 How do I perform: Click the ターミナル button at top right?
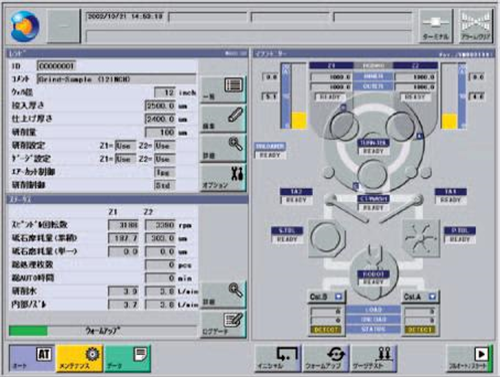click(436, 26)
